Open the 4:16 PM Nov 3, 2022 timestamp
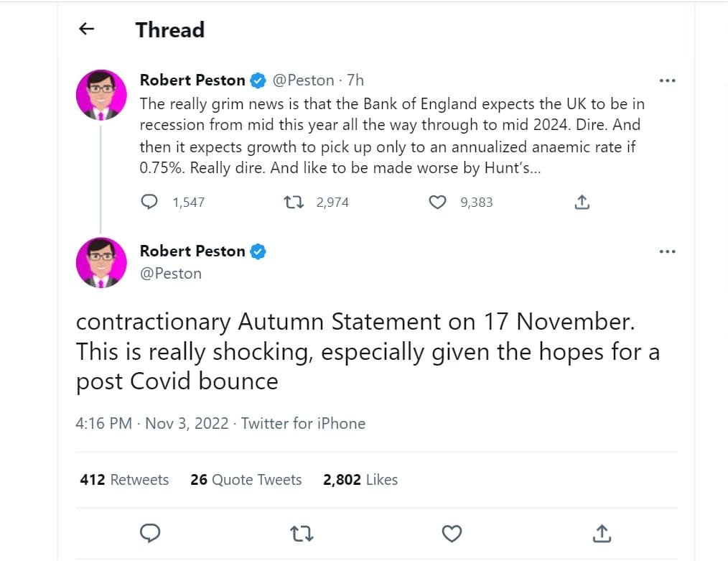728x561 pixels. (151, 424)
